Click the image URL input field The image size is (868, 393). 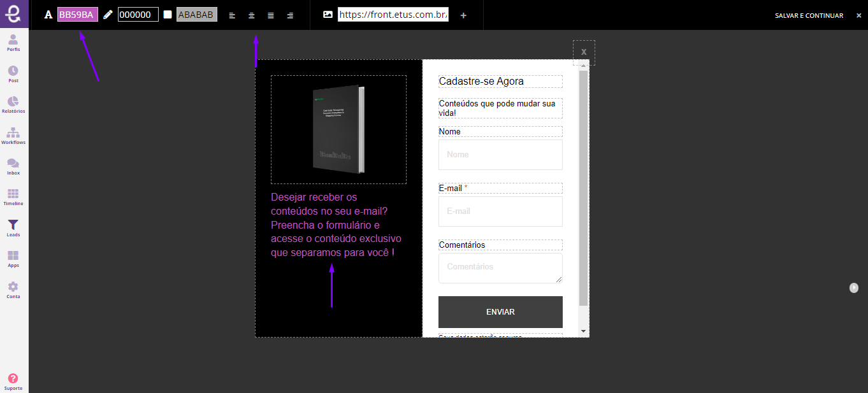point(393,15)
